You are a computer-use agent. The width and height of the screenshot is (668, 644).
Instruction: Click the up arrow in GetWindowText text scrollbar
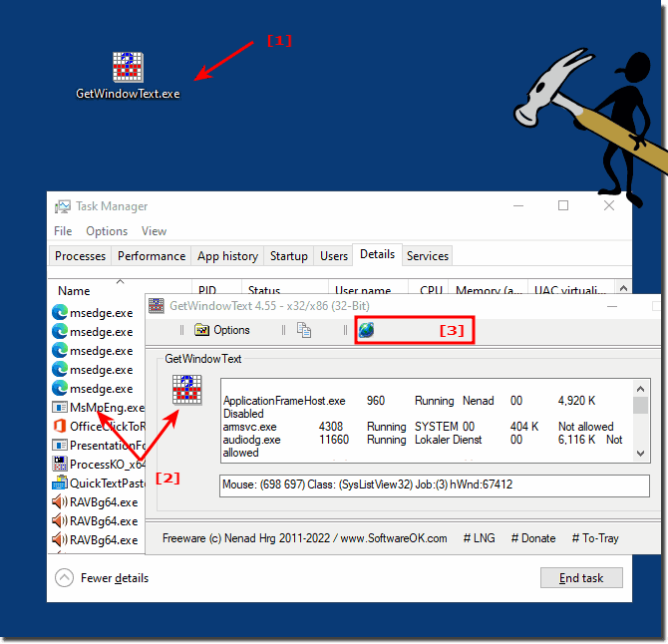(x=640, y=390)
